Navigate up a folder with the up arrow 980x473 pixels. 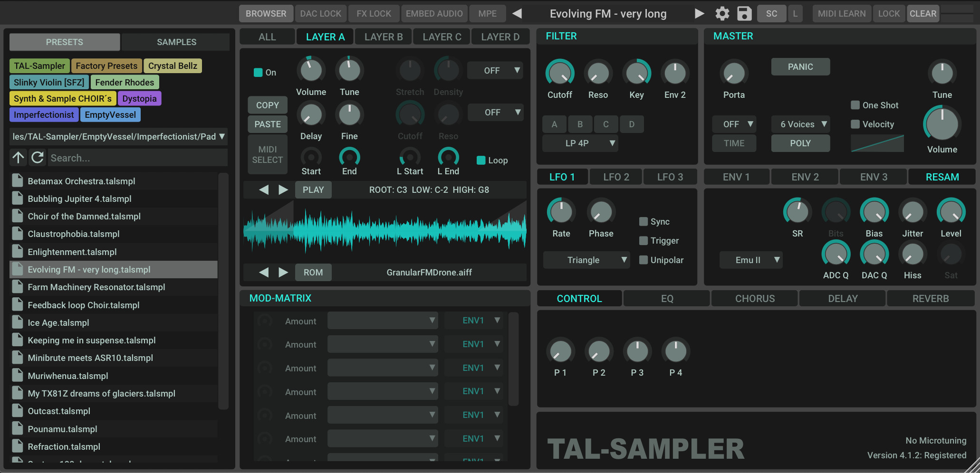pos(18,157)
